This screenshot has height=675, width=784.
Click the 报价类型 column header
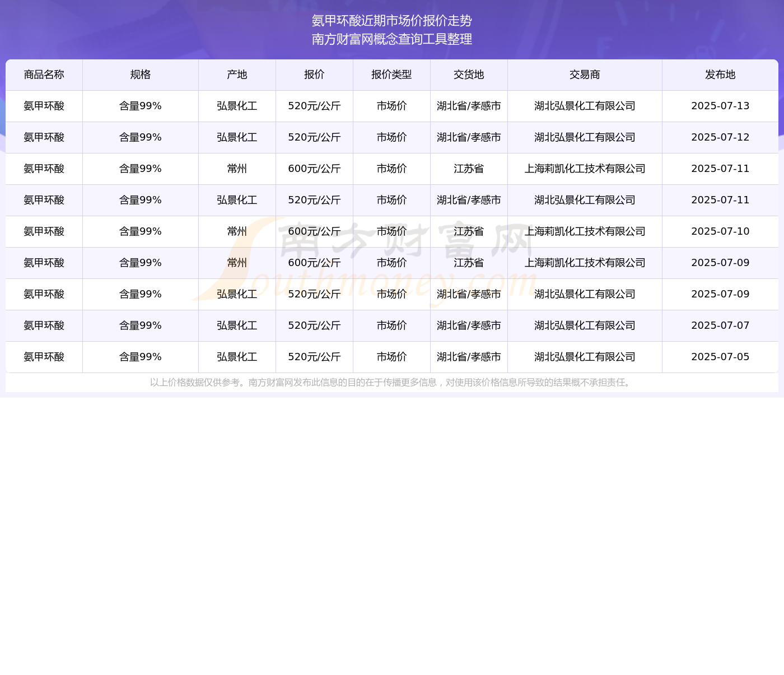coord(391,75)
